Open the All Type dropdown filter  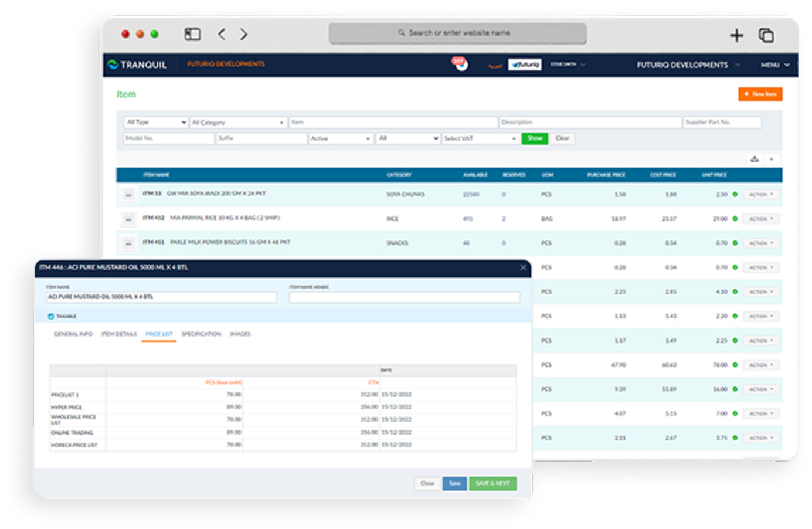[x=156, y=122]
